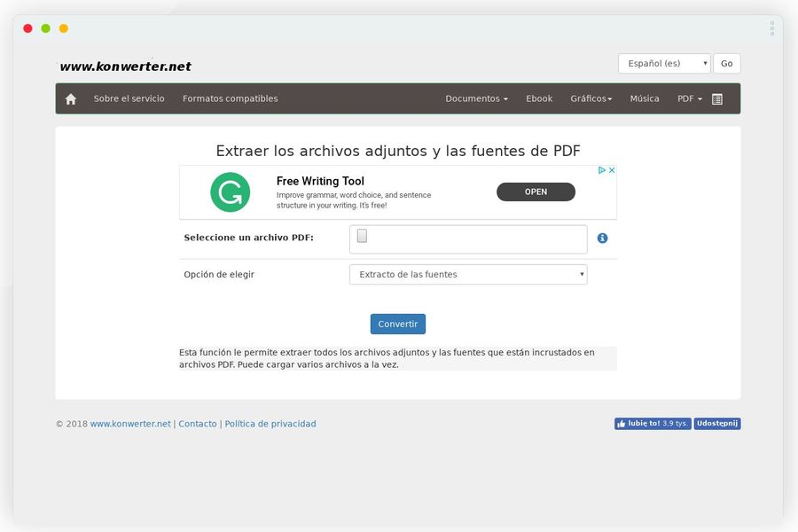
Task: Click the green window control dot
Action: click(x=46, y=28)
